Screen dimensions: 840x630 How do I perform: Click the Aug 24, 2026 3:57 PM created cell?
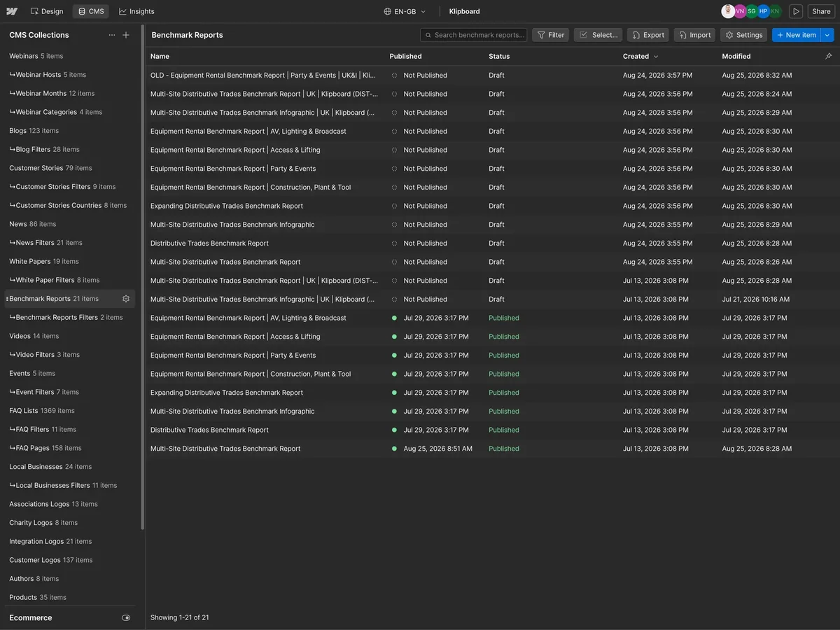pos(658,75)
